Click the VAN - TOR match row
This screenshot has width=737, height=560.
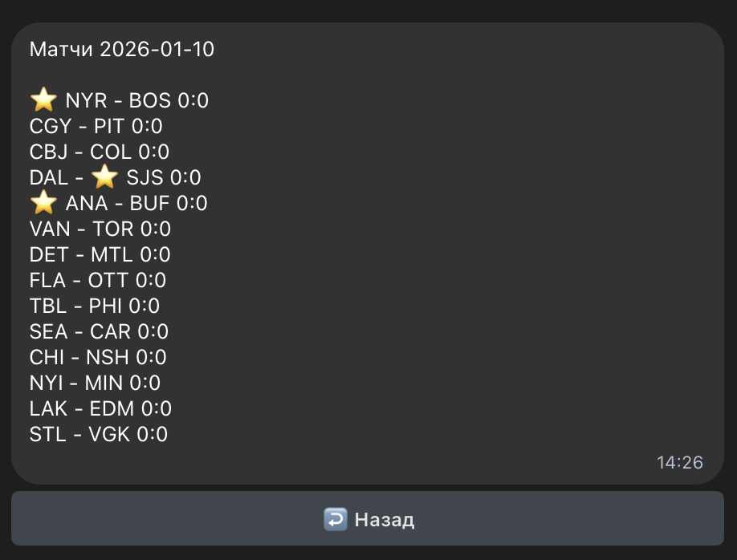pos(100,229)
